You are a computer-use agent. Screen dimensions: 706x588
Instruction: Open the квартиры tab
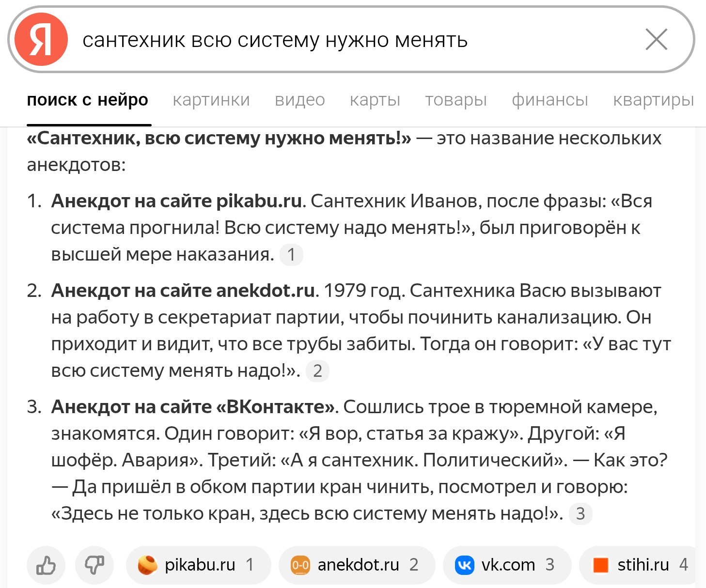point(654,100)
